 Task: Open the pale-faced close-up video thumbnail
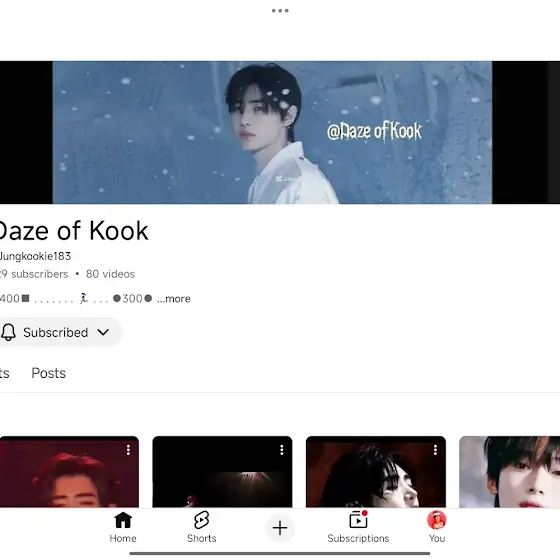click(x=509, y=471)
